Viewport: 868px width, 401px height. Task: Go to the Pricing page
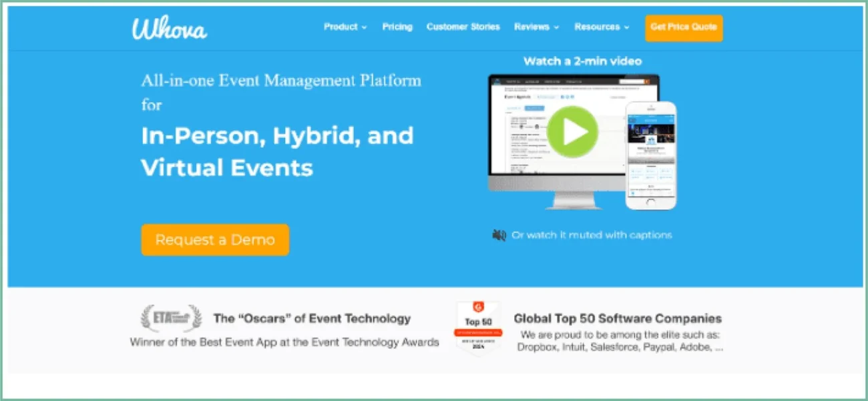coord(397,27)
